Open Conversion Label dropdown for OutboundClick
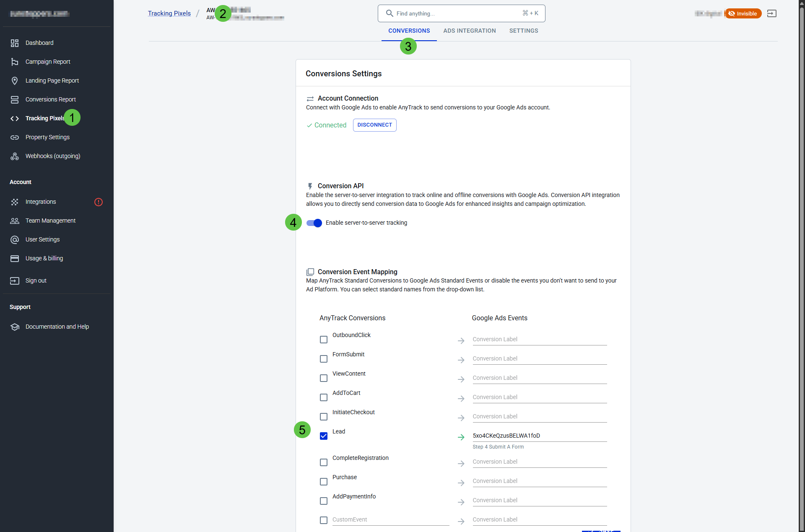The width and height of the screenshot is (805, 532). click(539, 339)
